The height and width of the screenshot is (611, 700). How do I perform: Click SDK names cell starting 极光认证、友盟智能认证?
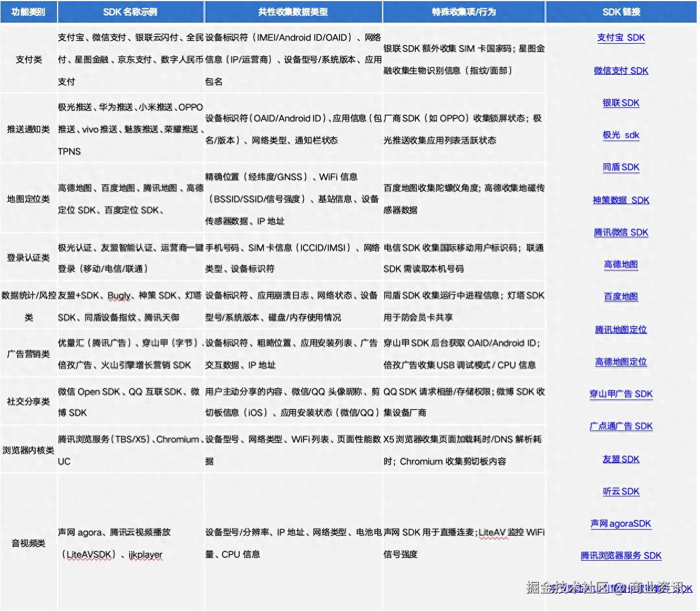[130, 257]
